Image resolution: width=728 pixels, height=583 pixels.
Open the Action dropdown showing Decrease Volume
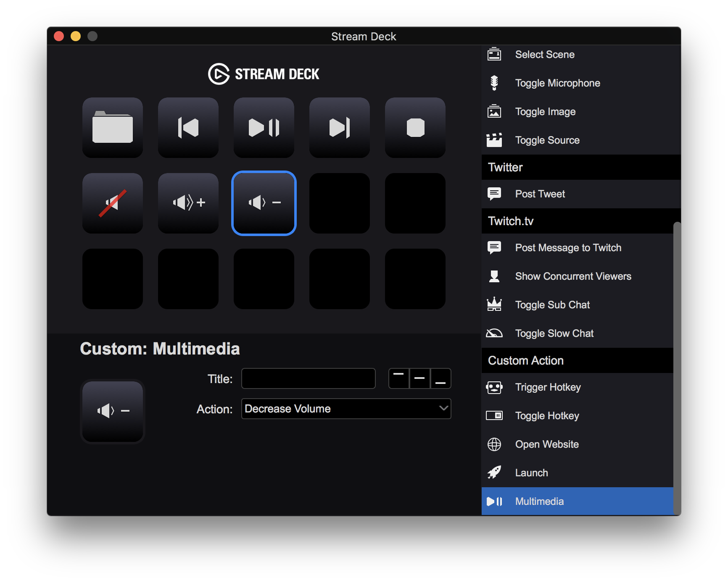[x=346, y=409]
